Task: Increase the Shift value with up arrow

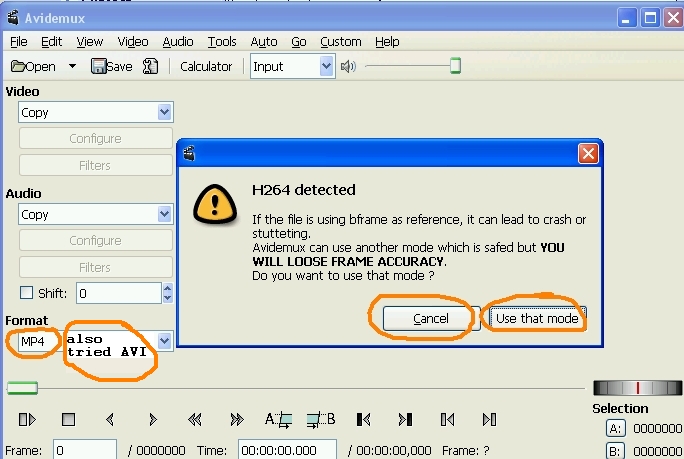Action: coord(168,288)
